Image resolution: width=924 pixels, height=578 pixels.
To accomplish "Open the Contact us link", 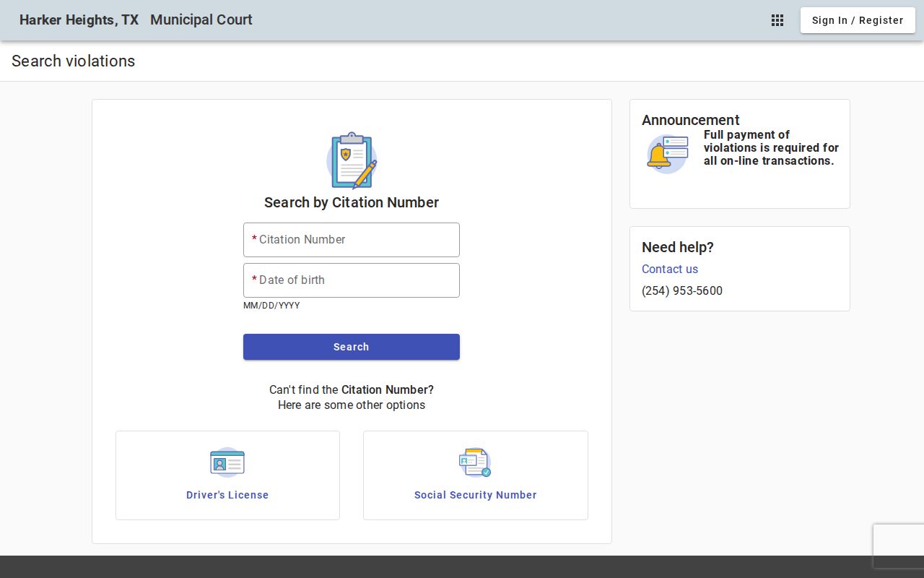I will (670, 269).
